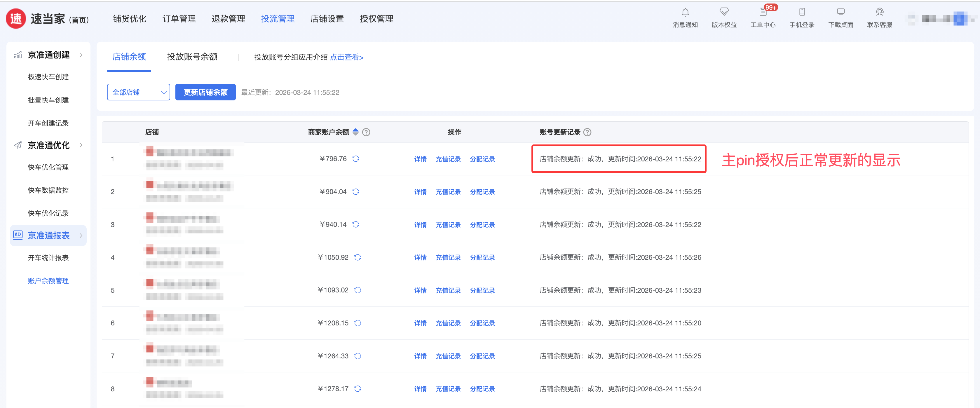The height and width of the screenshot is (408, 980).
Task: Open the 消息通知 bell icon
Action: pyautogui.click(x=685, y=13)
